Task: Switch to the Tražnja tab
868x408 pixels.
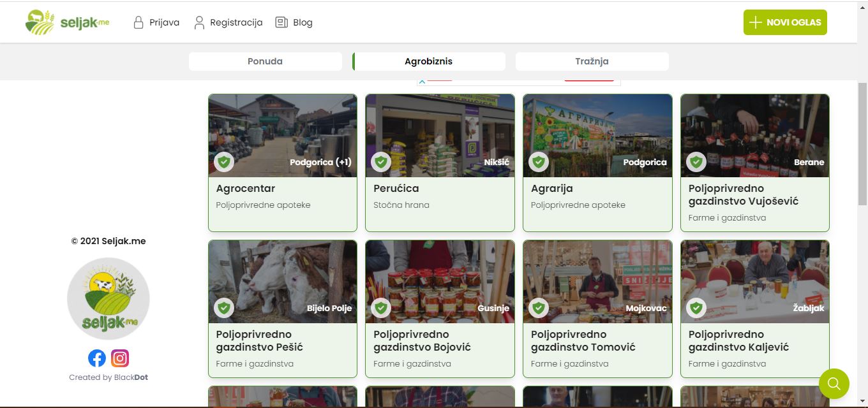Action: (592, 61)
